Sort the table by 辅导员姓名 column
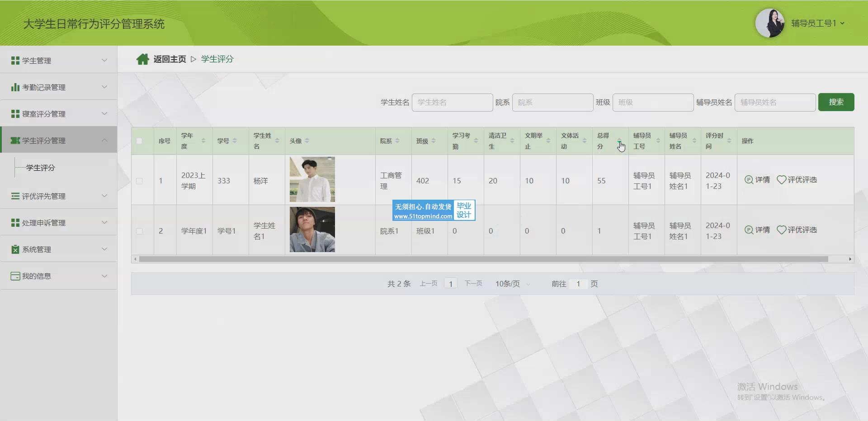Viewport: 868px width, 421px height. click(x=694, y=141)
